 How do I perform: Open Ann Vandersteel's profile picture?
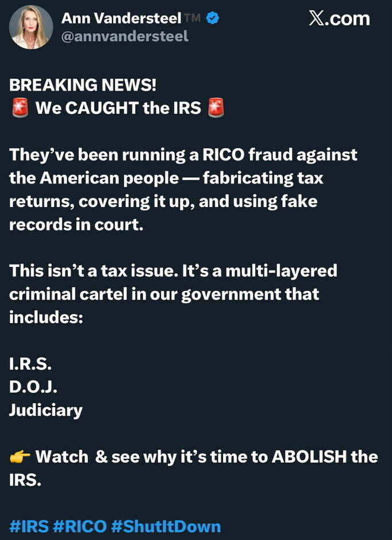[x=31, y=27]
